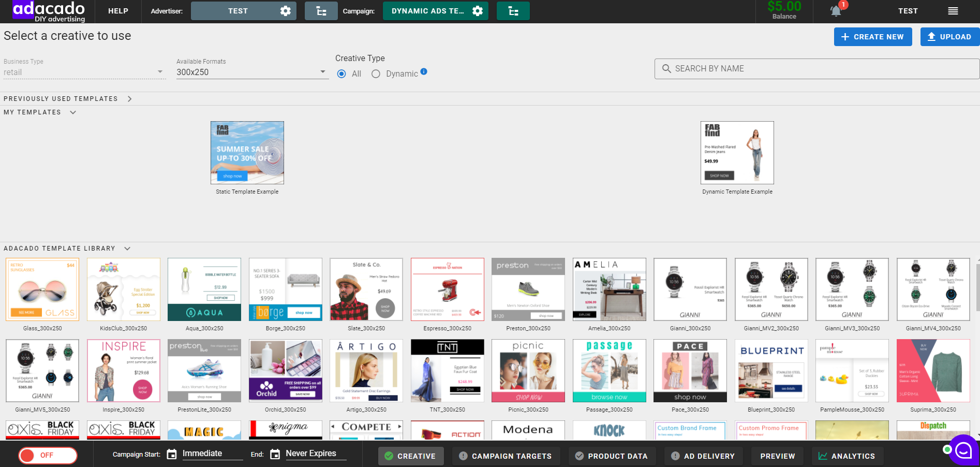Screen dimensions: 980x467
Task: Choose the Blueprint_300x250 template
Action: 771,371
